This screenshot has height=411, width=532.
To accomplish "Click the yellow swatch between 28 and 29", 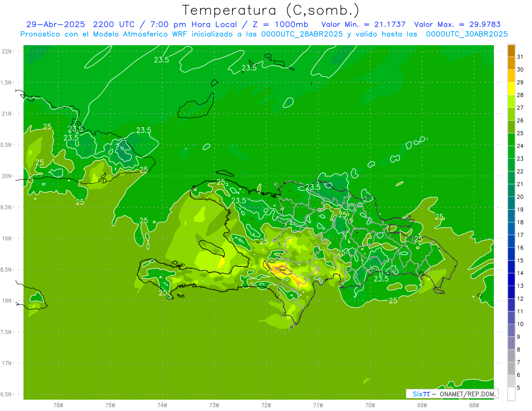I will tap(511, 89).
